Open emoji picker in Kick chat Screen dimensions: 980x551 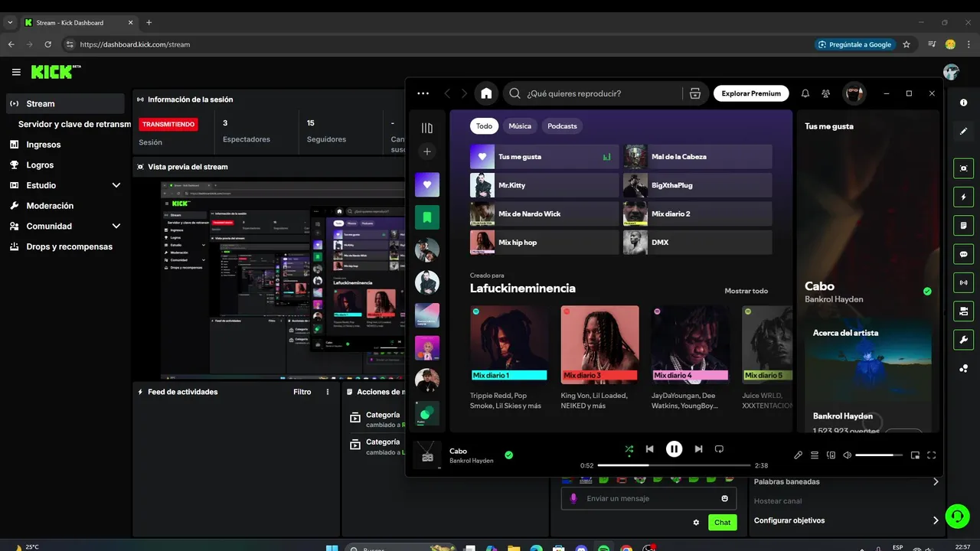click(x=724, y=499)
